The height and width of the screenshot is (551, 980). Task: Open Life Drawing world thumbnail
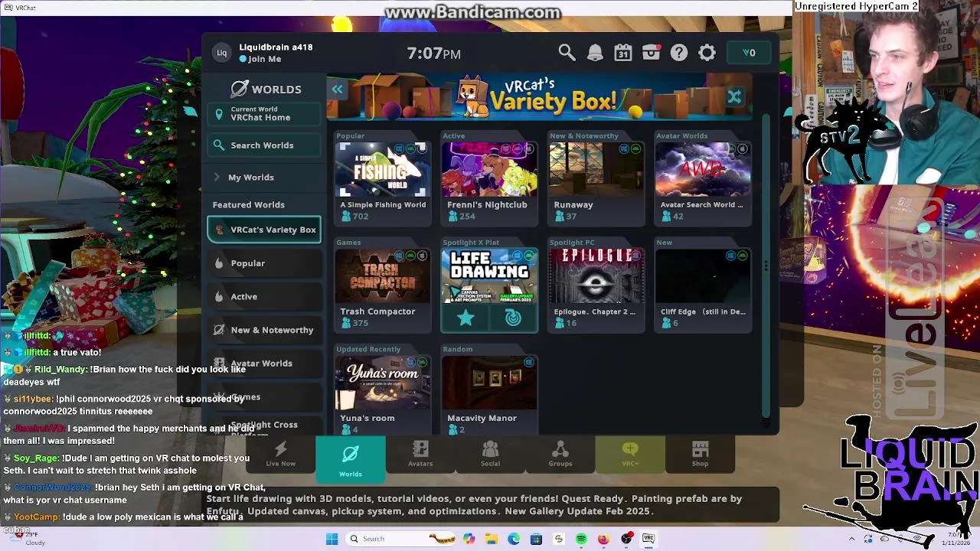tap(489, 275)
